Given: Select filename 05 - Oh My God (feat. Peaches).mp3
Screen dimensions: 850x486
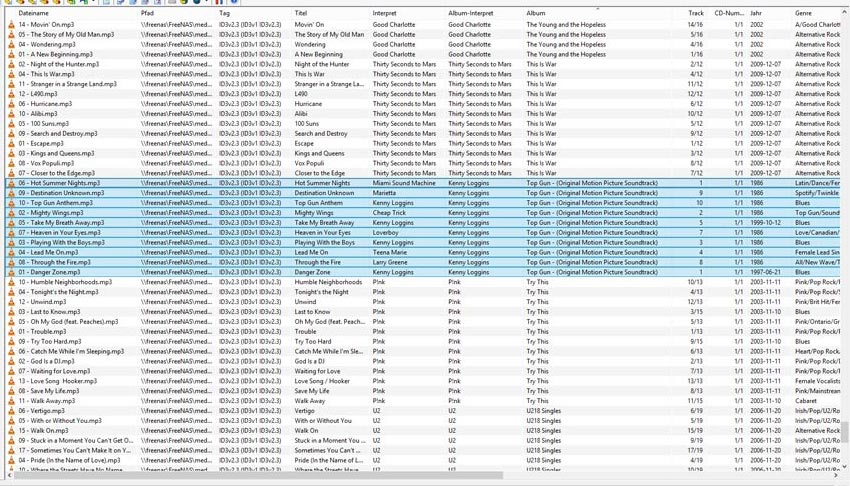Looking at the screenshot, I should 68,322.
